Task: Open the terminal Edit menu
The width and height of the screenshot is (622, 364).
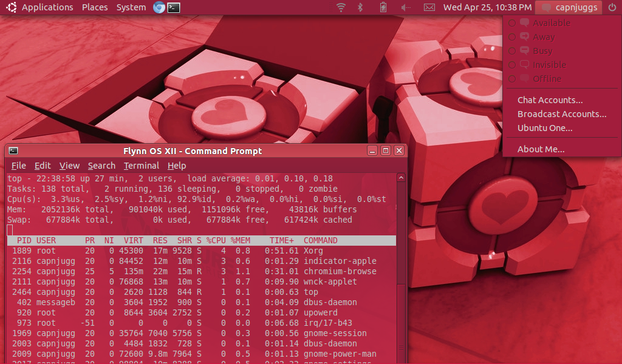Action: 43,166
